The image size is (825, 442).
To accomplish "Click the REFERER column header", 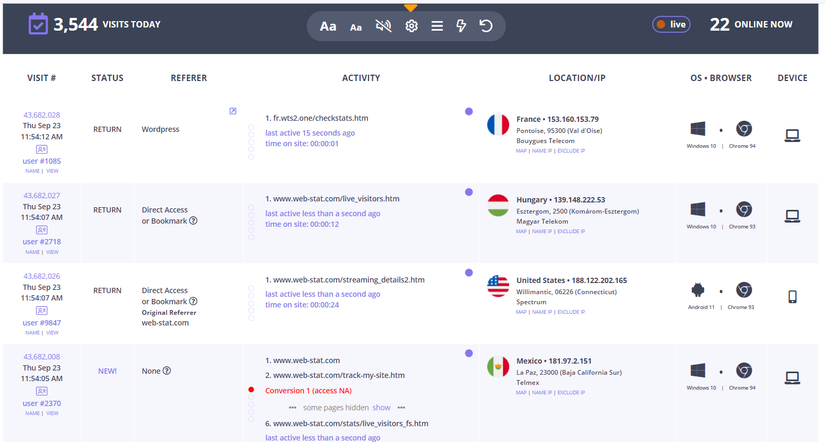I will 189,78.
